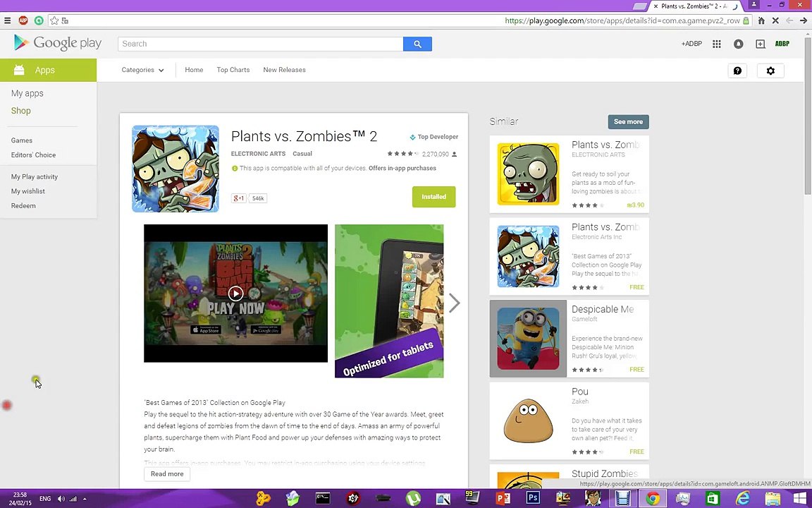Viewport: 812px width, 508px height.
Task: Click the Casual category link
Action: [302, 153]
